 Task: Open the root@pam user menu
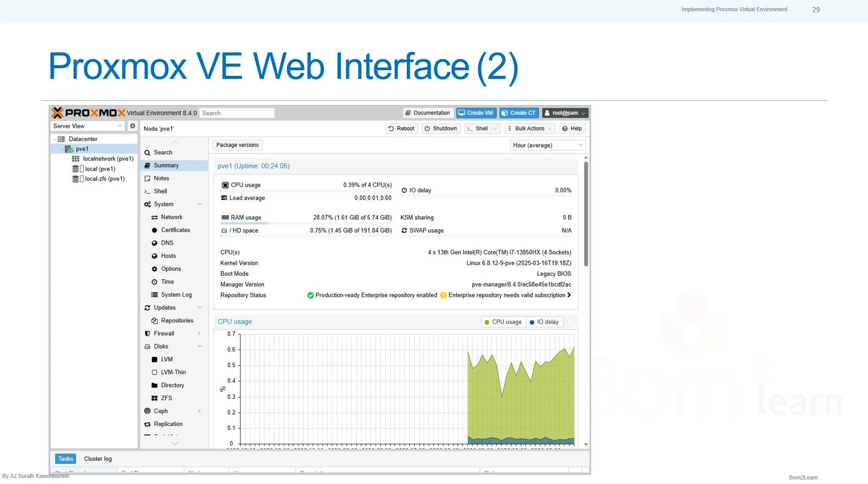(x=565, y=113)
